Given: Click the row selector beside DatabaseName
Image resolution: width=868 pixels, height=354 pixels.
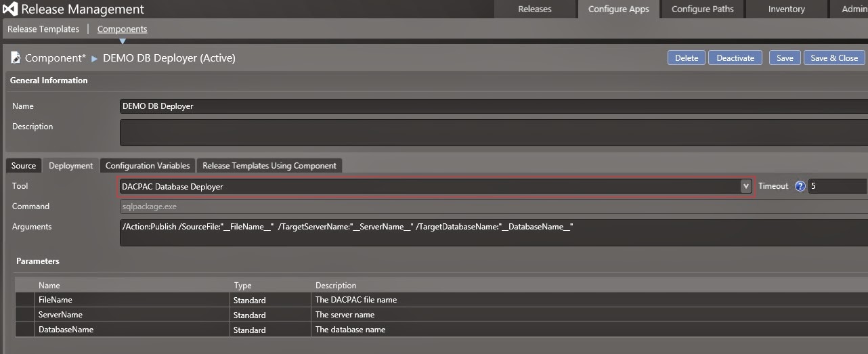Looking at the screenshot, I should (x=24, y=330).
